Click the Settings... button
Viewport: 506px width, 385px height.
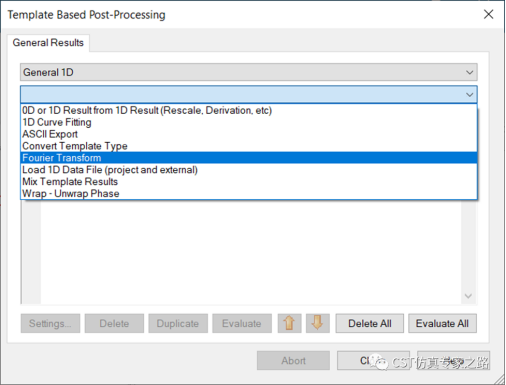[50, 323]
